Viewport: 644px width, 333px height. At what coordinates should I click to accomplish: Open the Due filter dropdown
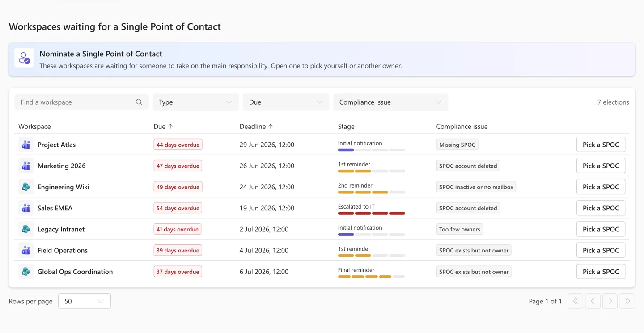coord(286,102)
